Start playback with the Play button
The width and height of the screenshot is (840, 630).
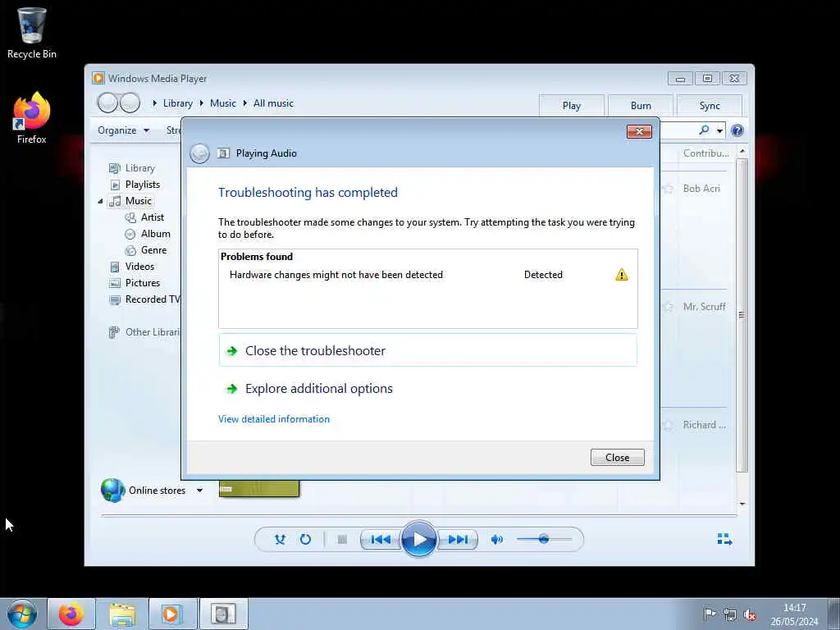pyautogui.click(x=419, y=540)
